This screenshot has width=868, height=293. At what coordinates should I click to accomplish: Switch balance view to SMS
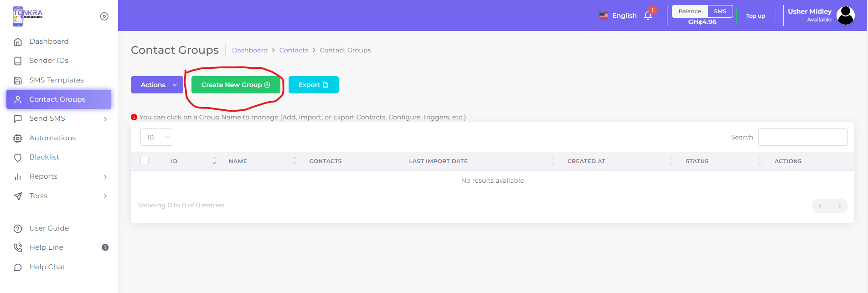[x=720, y=11]
